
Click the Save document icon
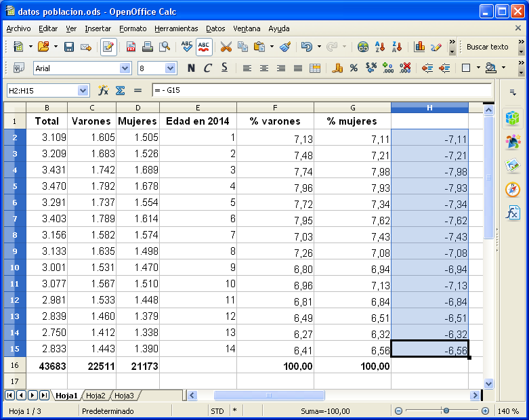tap(68, 47)
